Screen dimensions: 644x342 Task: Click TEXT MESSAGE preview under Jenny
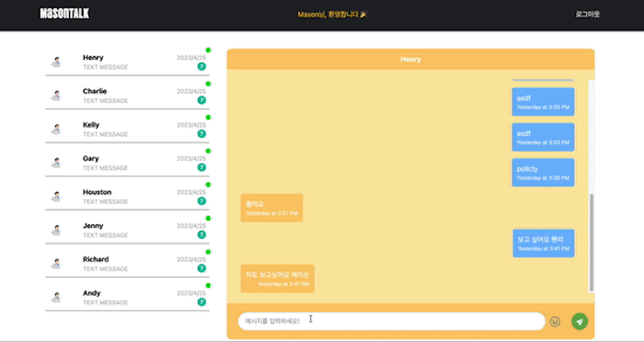pos(105,235)
